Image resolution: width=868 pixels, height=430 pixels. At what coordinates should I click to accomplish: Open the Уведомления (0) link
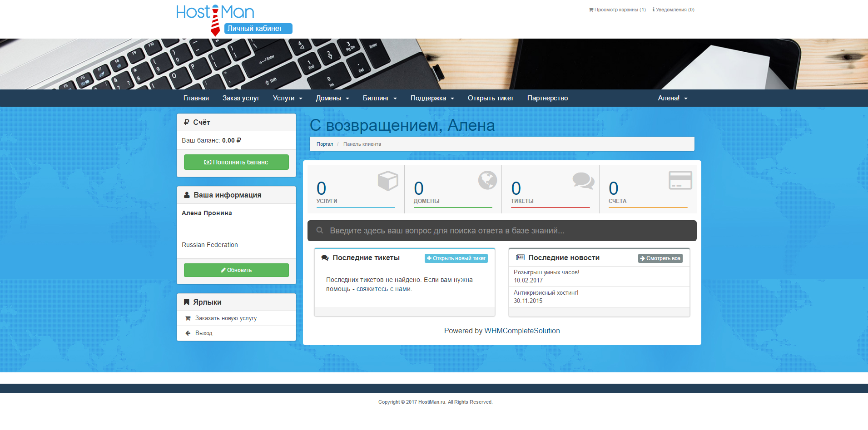[x=673, y=10]
